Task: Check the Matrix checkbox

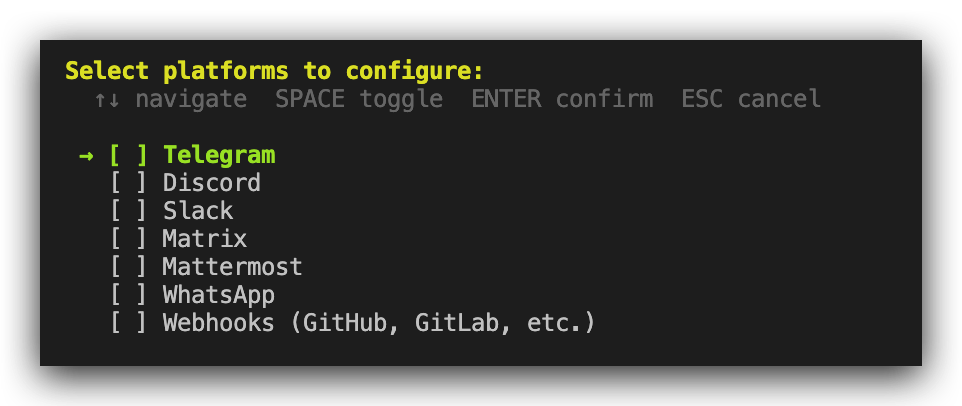Action: point(128,239)
